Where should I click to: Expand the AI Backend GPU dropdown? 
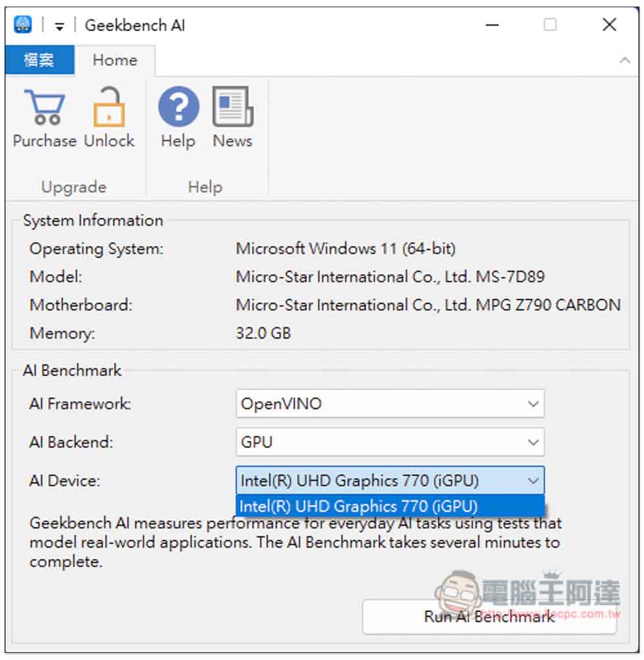pyautogui.click(x=390, y=442)
